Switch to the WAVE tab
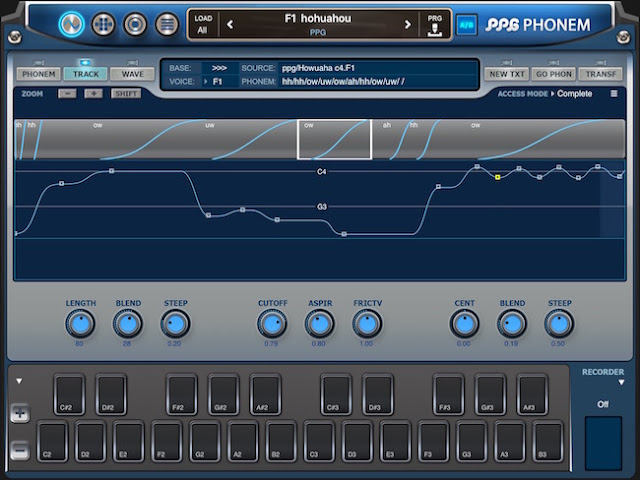 coord(133,74)
